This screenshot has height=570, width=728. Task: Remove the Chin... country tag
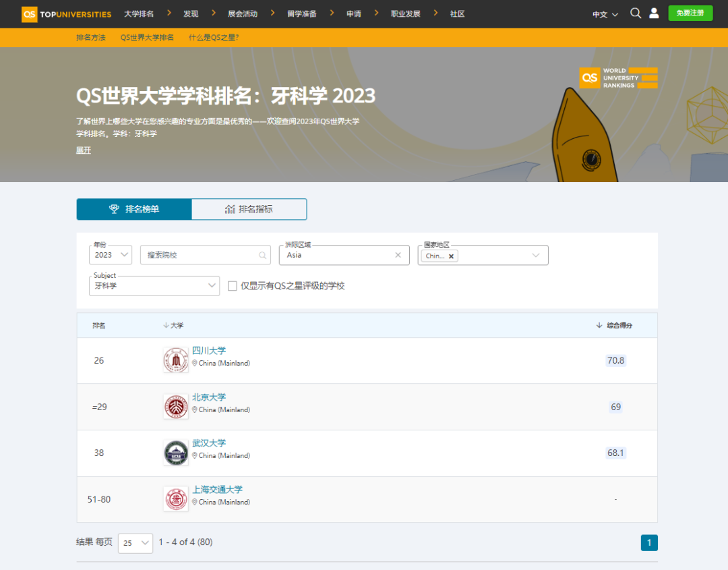[451, 256]
